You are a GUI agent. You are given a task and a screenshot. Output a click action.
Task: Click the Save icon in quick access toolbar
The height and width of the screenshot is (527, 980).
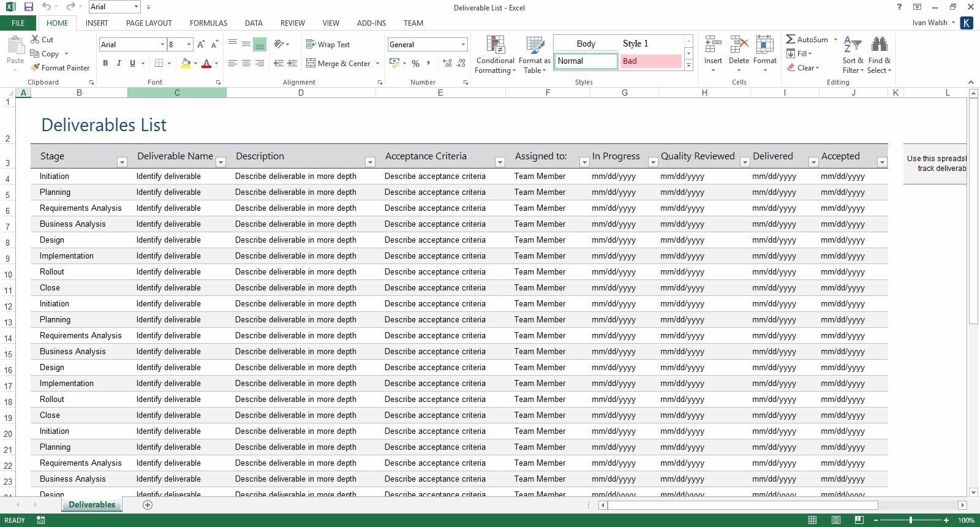pyautogui.click(x=29, y=7)
